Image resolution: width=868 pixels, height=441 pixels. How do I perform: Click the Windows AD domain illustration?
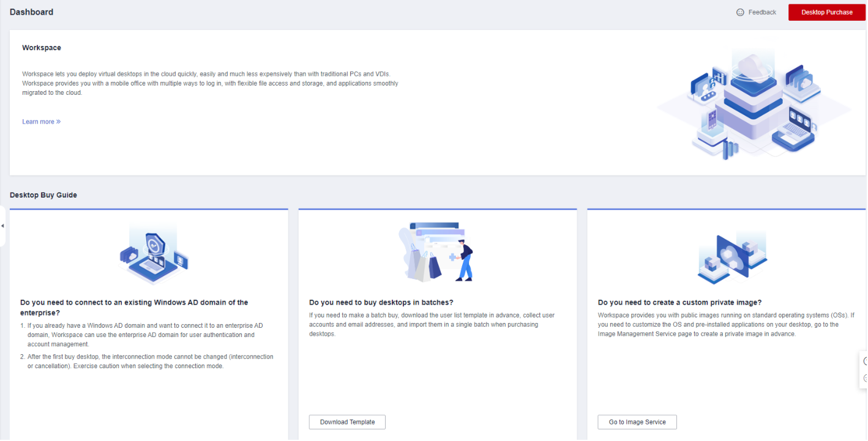click(154, 254)
